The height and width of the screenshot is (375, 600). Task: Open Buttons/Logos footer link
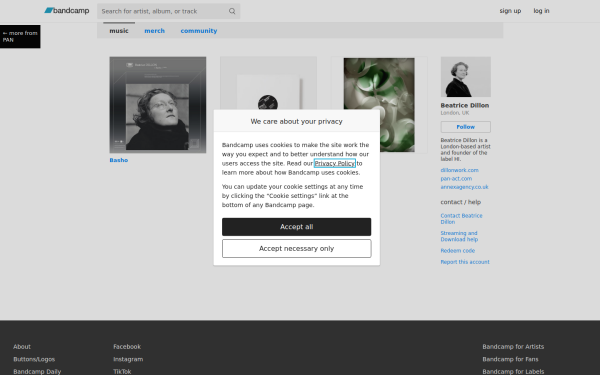pyautogui.click(x=34, y=359)
